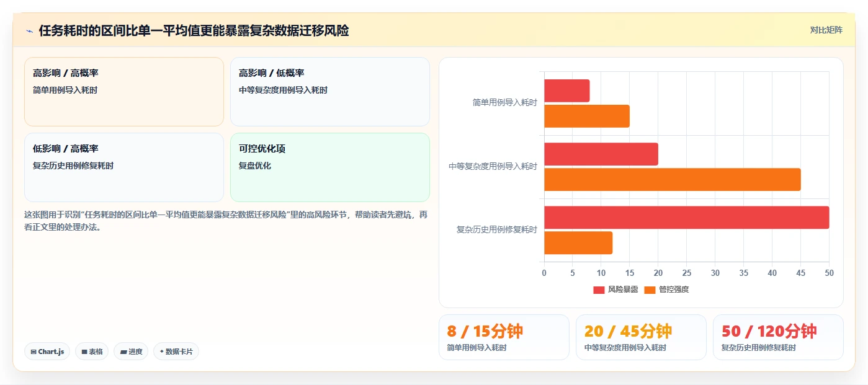
Task: Click the Chart.js tag chip
Action: (x=47, y=352)
